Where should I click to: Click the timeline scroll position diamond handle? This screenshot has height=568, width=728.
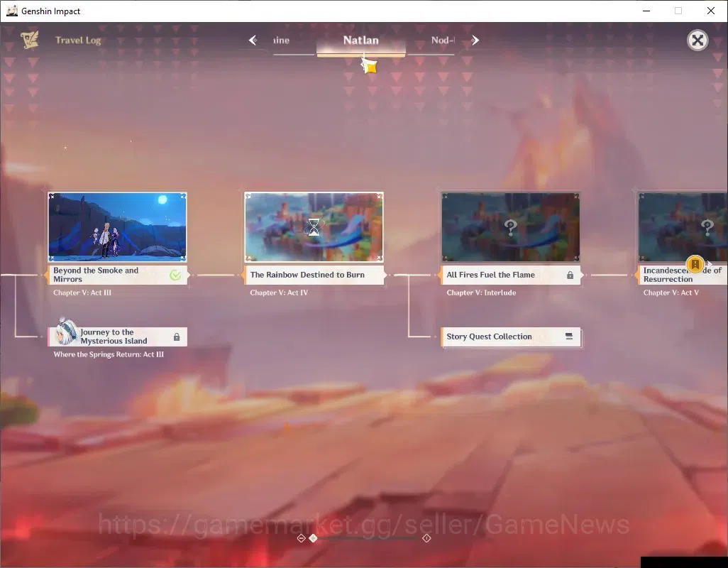(314, 537)
